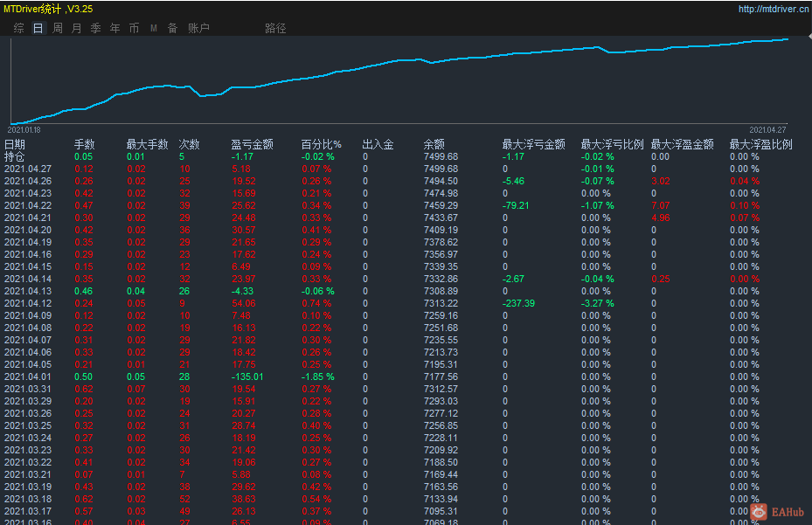Open the 季 quarterly statistics view

pos(95,27)
